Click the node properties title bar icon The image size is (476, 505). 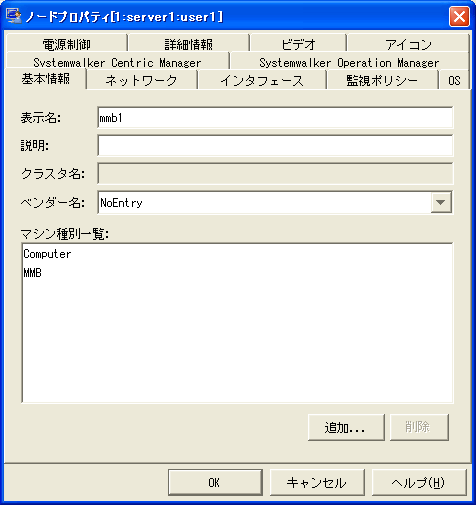14,16
